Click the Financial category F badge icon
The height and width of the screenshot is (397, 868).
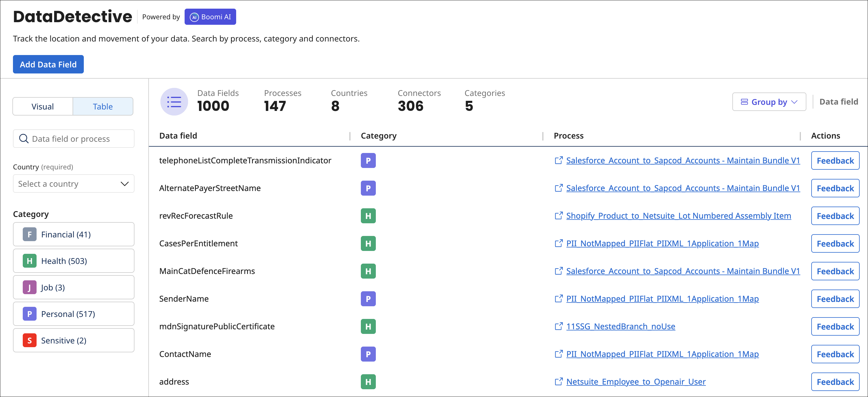click(x=29, y=234)
